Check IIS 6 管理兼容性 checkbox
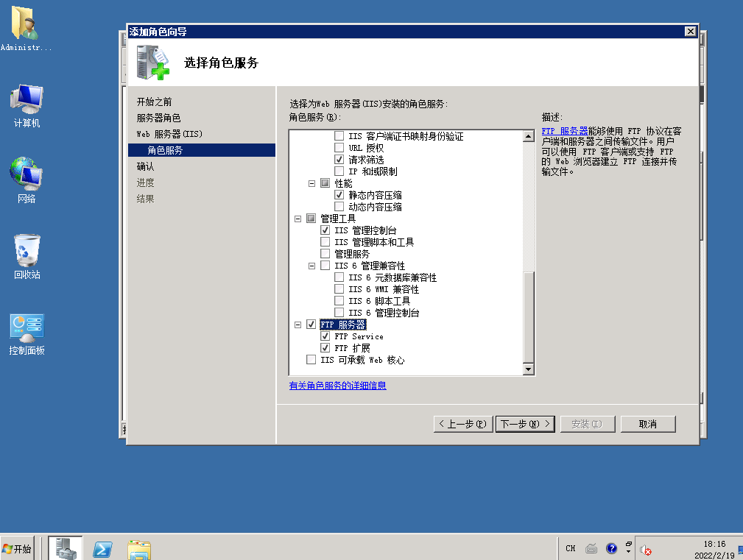This screenshot has height=560, width=743. (x=325, y=265)
